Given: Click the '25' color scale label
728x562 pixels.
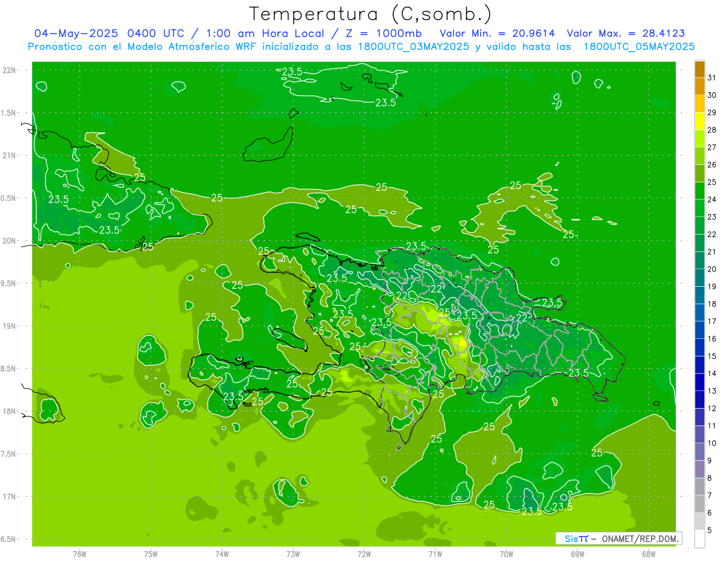Looking at the screenshot, I should click(x=712, y=182).
